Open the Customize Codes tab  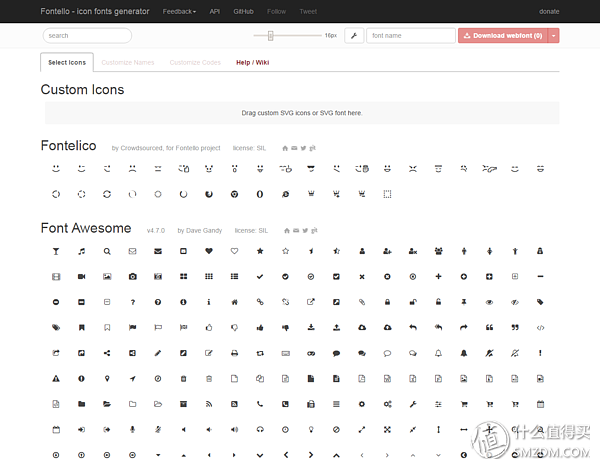[195, 62]
